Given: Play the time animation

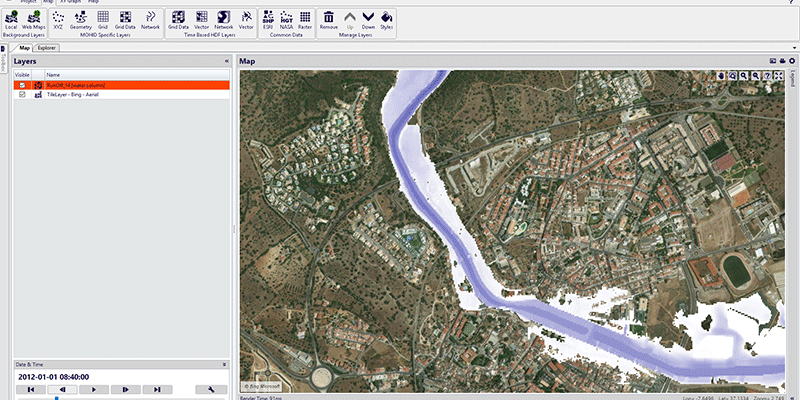Looking at the screenshot, I should point(94,389).
